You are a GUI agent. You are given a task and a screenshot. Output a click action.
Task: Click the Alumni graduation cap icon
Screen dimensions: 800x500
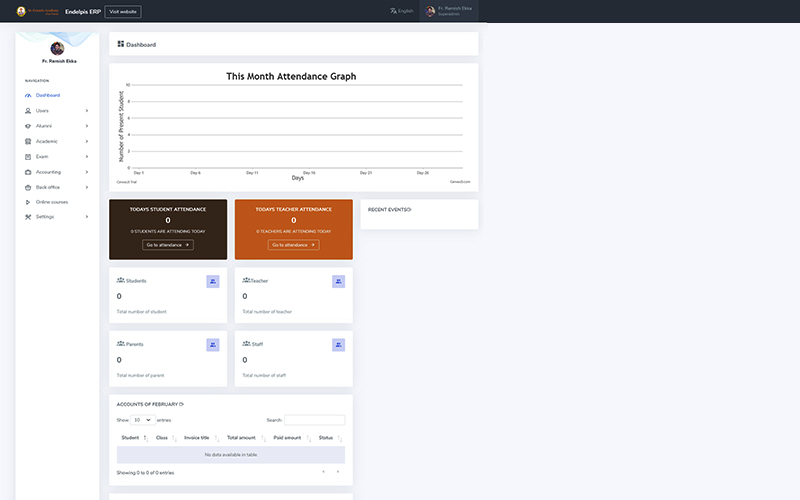click(28, 126)
